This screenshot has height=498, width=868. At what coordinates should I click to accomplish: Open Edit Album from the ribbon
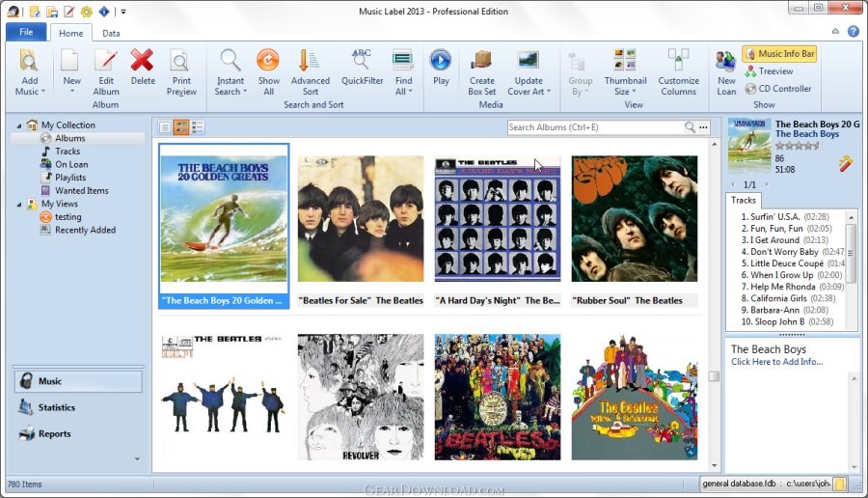tap(106, 72)
